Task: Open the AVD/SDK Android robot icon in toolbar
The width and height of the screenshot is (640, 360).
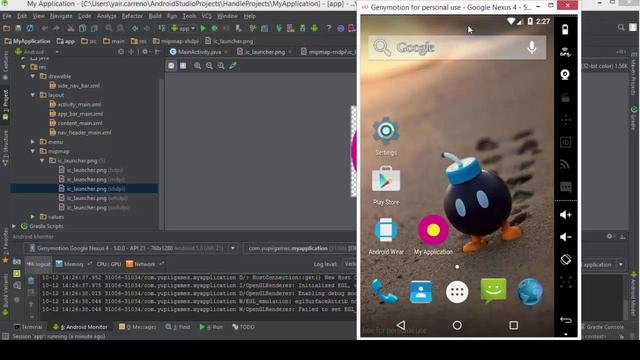Action: click(314, 28)
